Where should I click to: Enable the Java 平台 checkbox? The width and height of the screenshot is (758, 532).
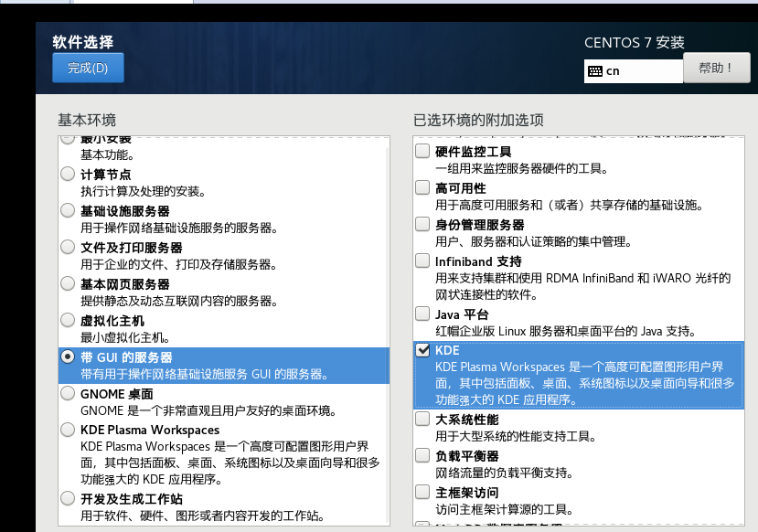pyautogui.click(x=422, y=314)
